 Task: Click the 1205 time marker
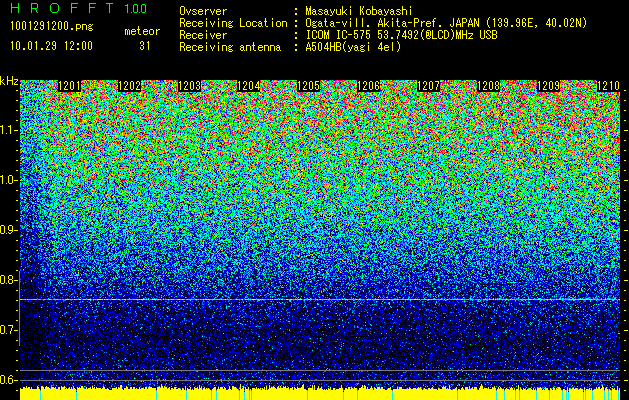tap(309, 86)
